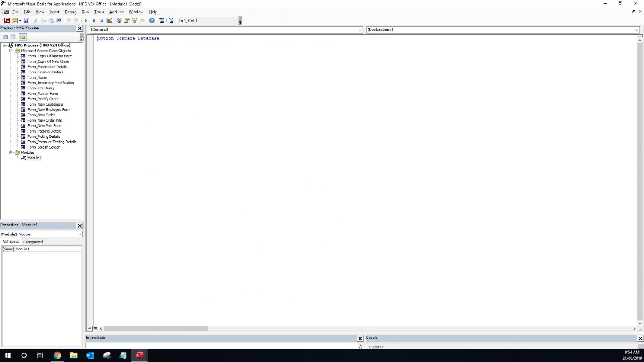Run Sub with the green play icon
644x362 pixels.
tap(86, 21)
